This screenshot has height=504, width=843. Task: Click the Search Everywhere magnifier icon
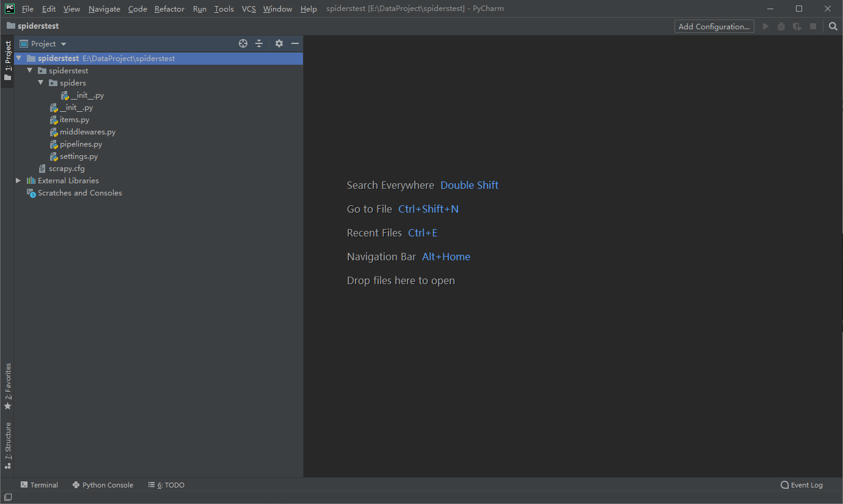click(833, 26)
